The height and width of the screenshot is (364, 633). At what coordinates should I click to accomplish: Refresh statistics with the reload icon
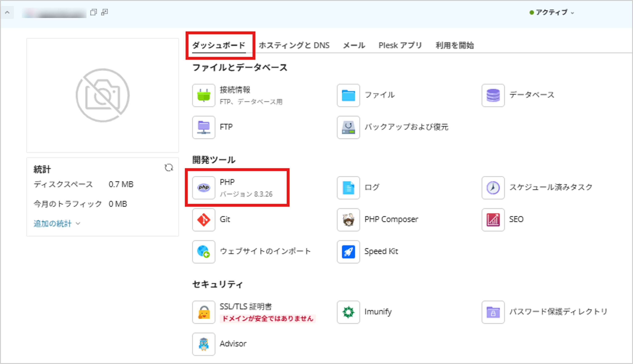pos(169,168)
